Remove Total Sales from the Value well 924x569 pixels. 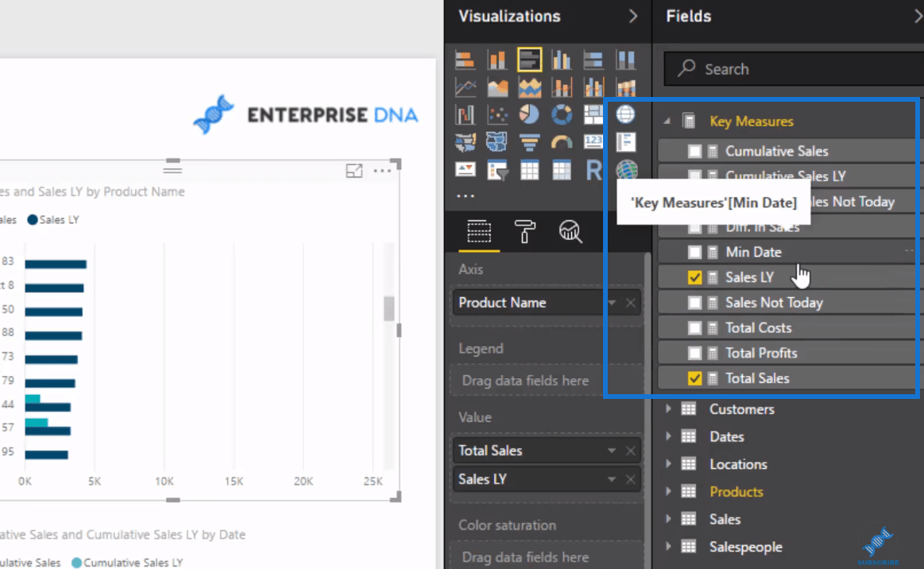(631, 451)
